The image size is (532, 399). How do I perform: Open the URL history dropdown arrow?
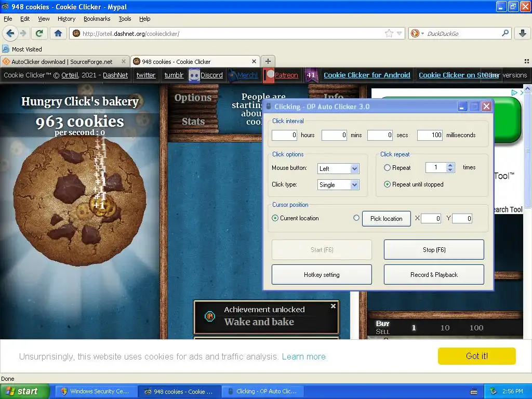click(400, 33)
